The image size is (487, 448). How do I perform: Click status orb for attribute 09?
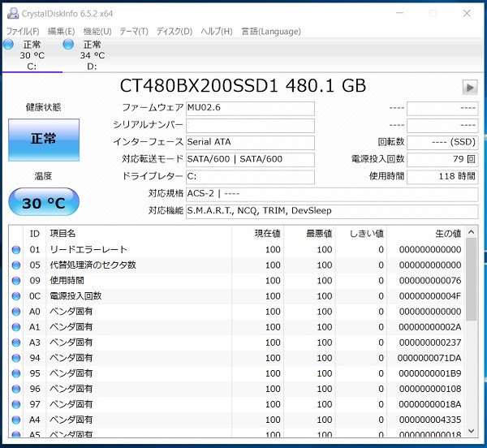point(16,281)
